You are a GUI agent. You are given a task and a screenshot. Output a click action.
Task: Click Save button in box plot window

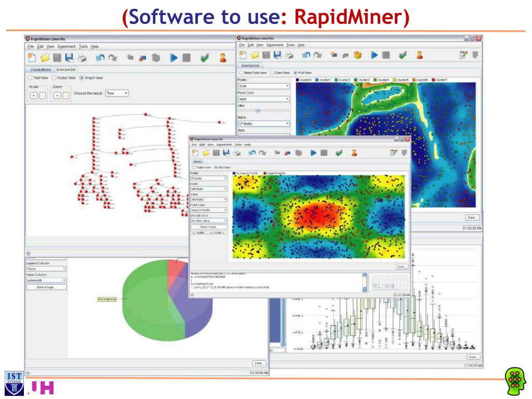click(473, 357)
